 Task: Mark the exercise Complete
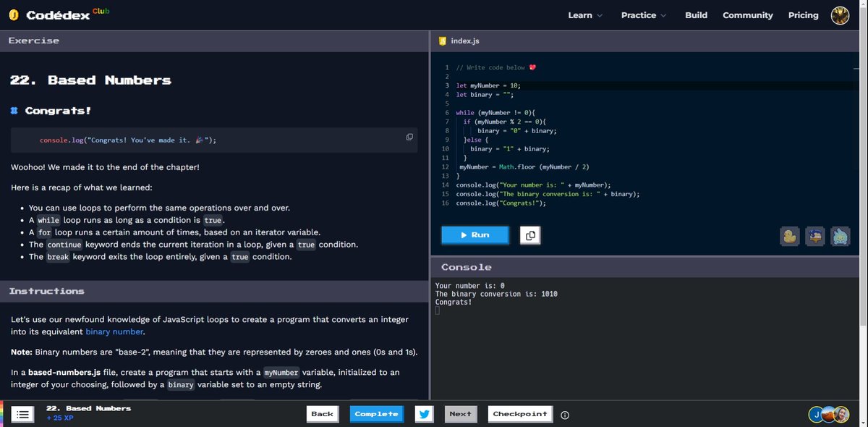coord(376,414)
